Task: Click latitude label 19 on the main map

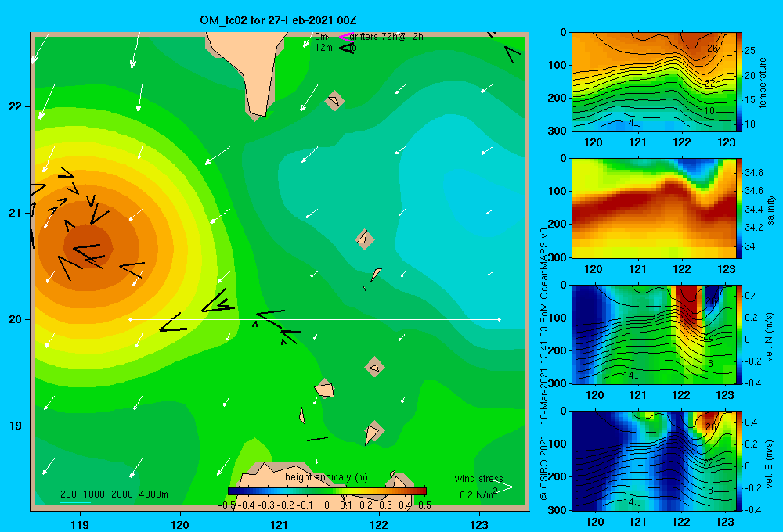Action: coord(16,426)
